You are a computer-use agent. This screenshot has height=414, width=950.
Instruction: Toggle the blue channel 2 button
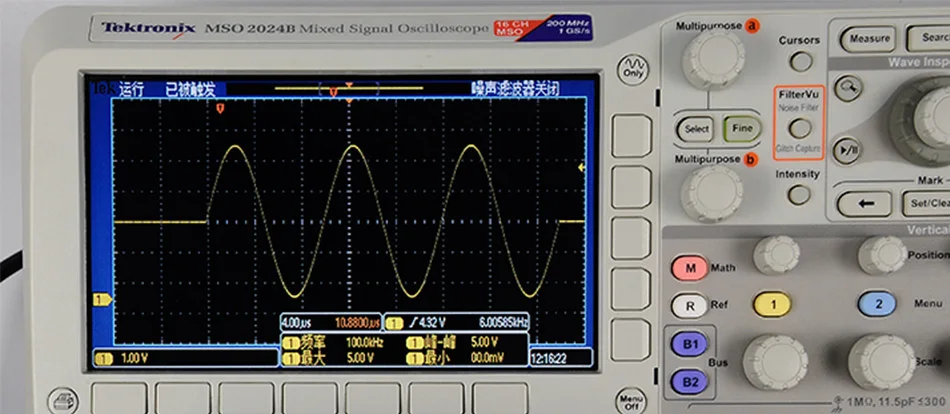coord(877,304)
